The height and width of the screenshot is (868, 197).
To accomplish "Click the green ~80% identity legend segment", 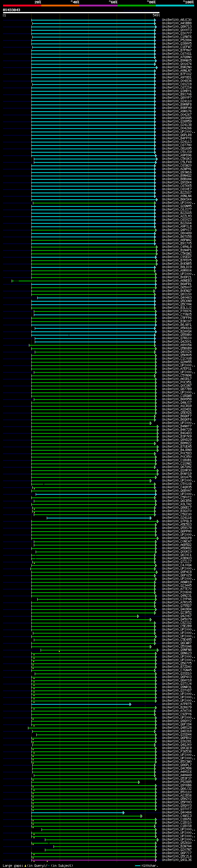I will pos(137,6).
